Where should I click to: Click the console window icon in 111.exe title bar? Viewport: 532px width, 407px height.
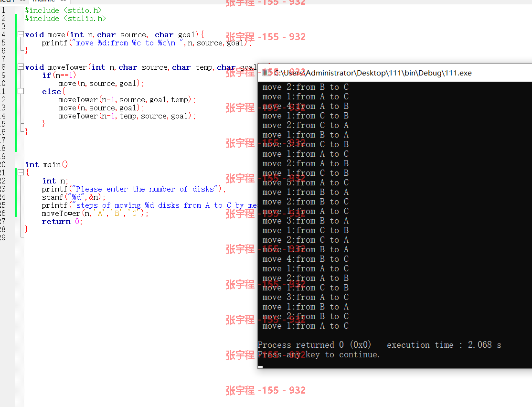click(267, 72)
